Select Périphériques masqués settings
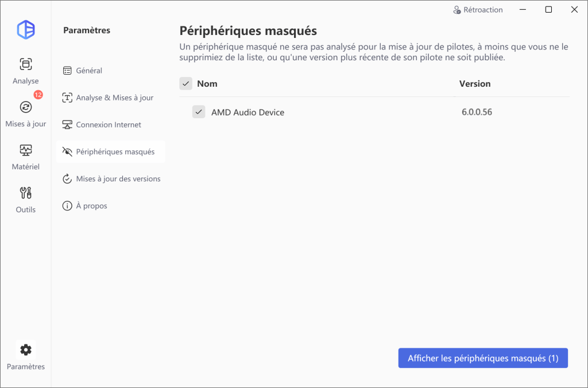Image resolution: width=588 pixels, height=388 pixels. click(111, 152)
